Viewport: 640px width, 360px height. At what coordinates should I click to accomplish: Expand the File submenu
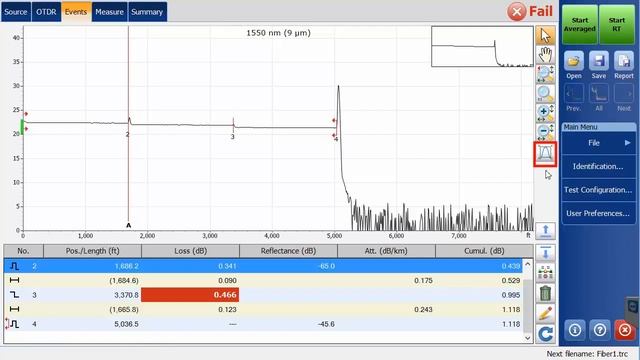(598, 143)
